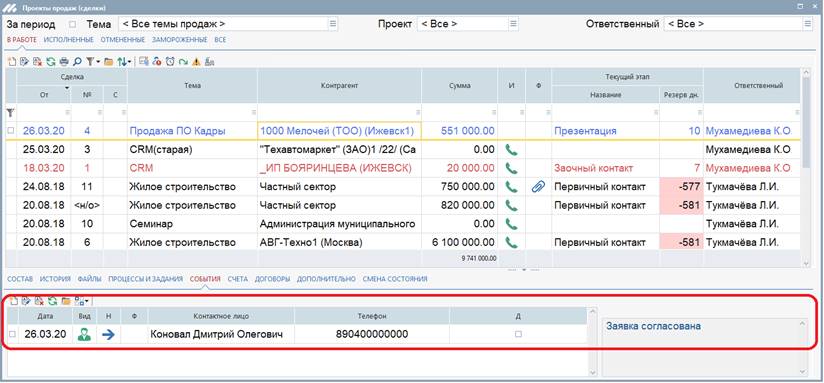Click the alarm clock reminder icon

[170, 61]
